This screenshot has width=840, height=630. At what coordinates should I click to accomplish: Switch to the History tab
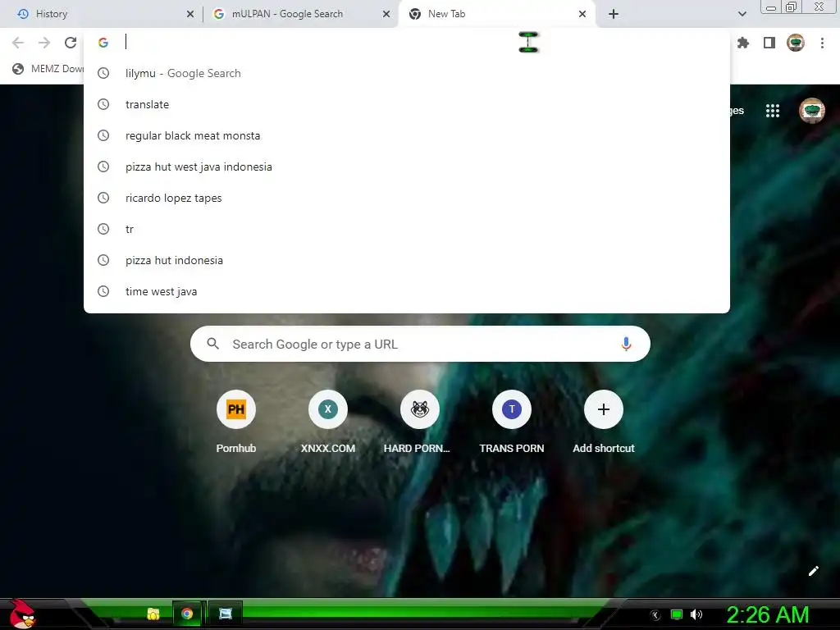102,14
